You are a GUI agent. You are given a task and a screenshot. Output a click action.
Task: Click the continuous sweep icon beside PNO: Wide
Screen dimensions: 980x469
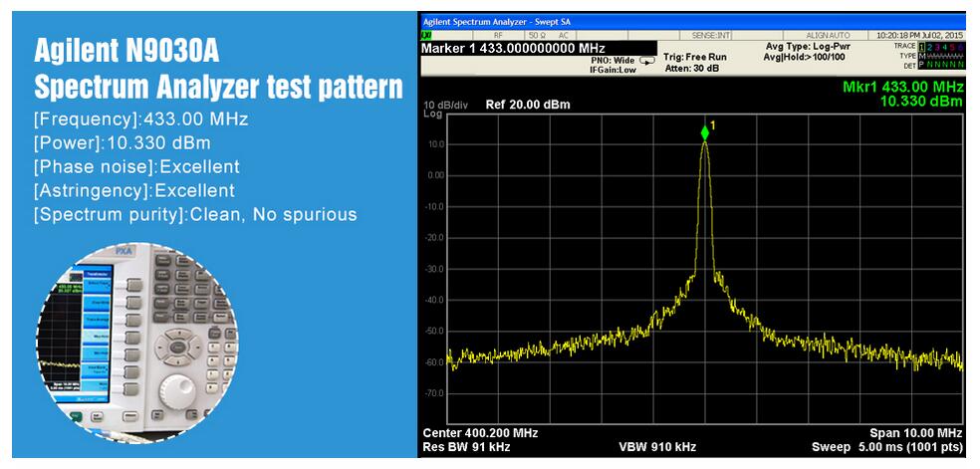tap(647, 61)
